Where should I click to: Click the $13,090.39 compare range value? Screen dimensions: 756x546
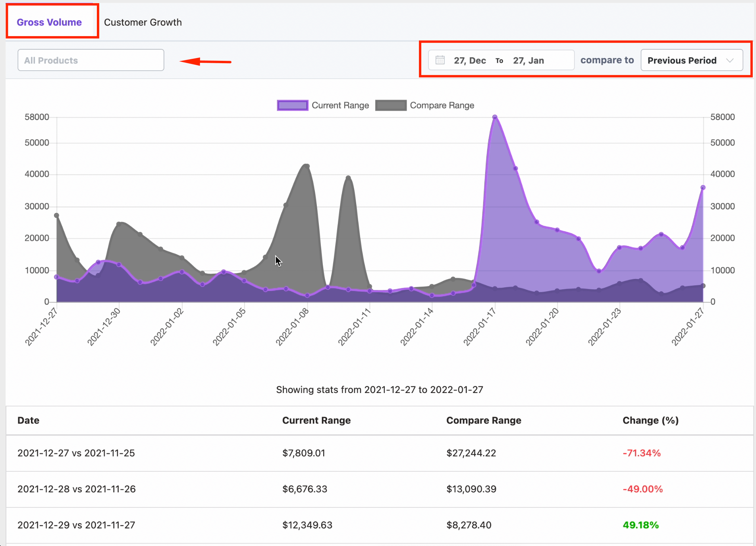(471, 489)
